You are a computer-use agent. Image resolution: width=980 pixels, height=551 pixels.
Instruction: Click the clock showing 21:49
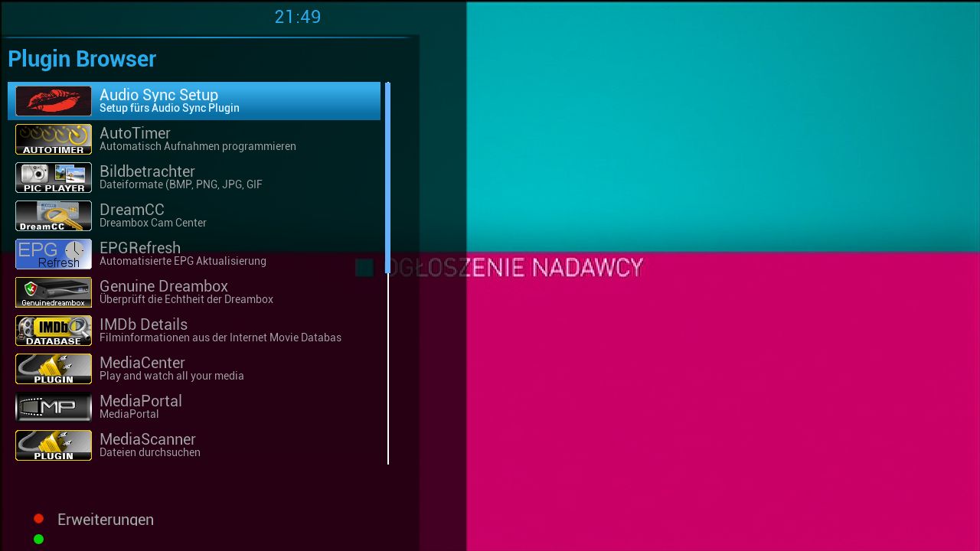(298, 17)
